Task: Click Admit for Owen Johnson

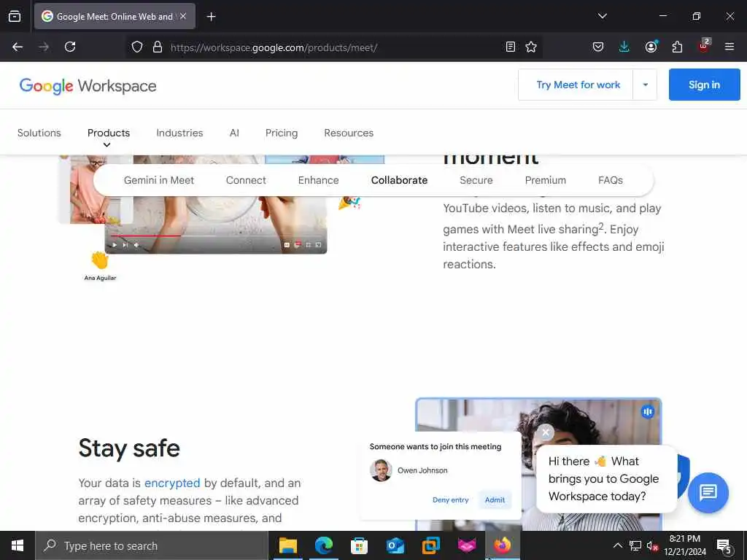Action: coord(495,500)
